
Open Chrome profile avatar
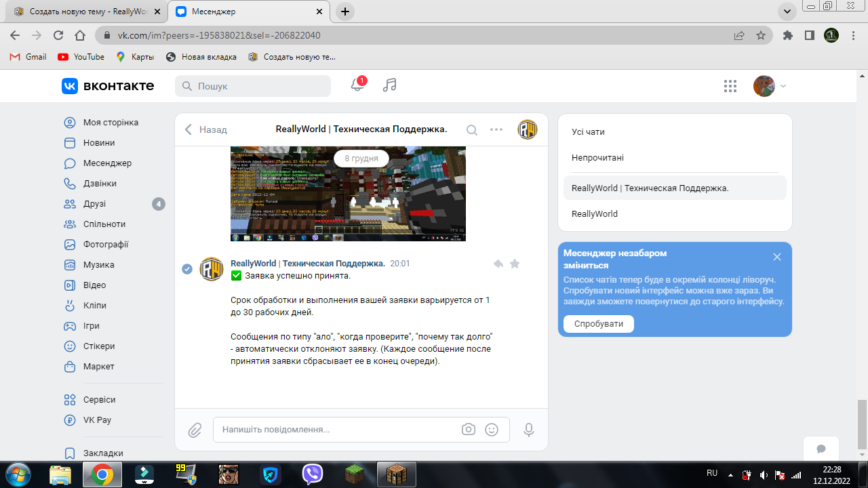tap(831, 35)
